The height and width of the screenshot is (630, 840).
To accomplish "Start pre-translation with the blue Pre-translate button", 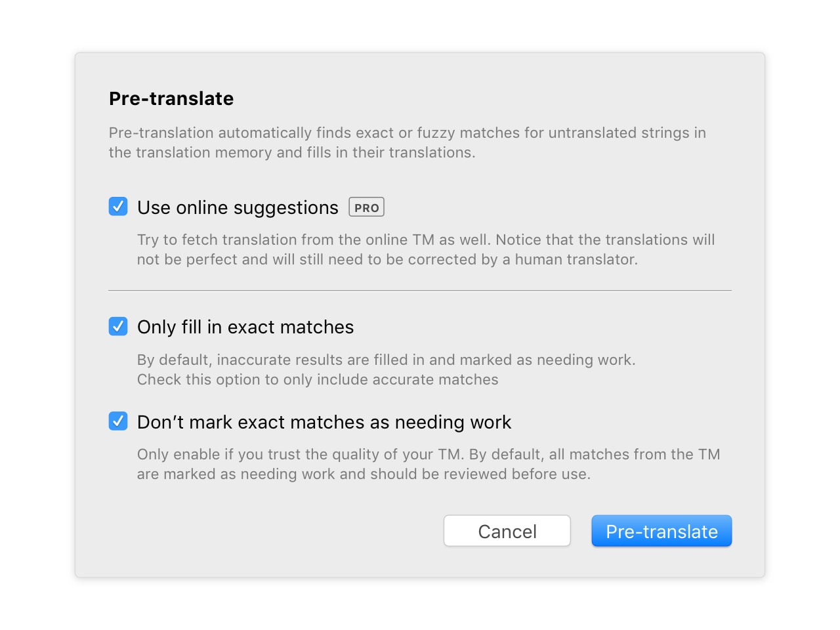I will 661,531.
